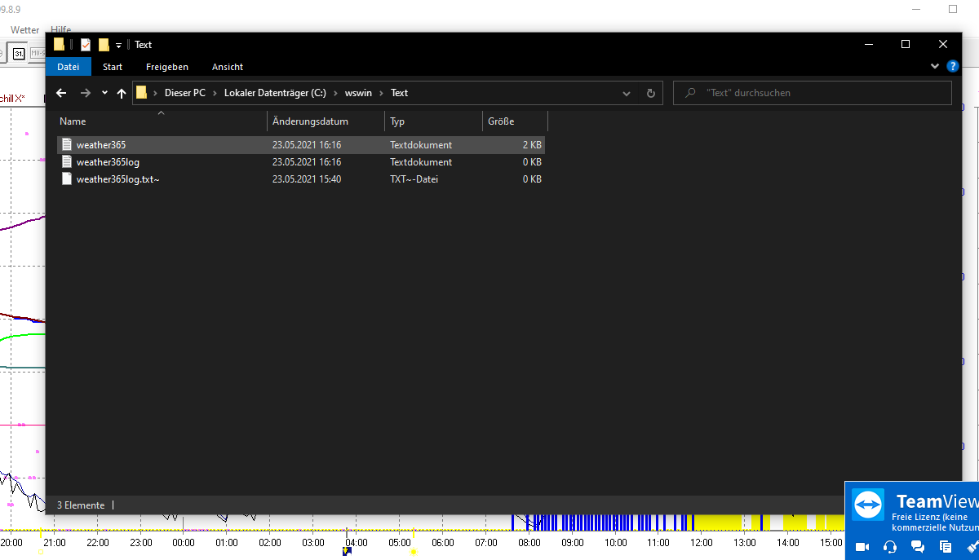This screenshot has height=560, width=979.
Task: Expand the Explorer ribbon chevron
Action: pyautogui.click(x=934, y=66)
